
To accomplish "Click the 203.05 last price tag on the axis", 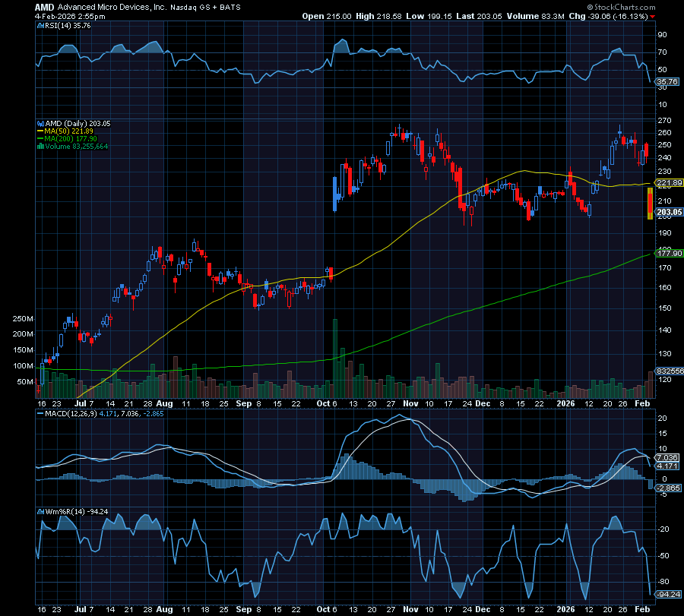I will coord(669,213).
